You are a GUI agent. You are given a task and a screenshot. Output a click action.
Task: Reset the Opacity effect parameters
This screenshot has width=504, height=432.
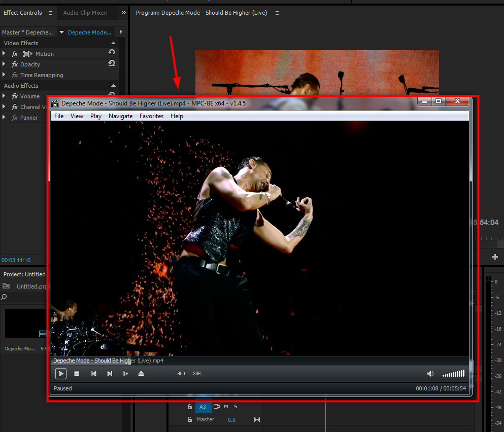pos(112,63)
